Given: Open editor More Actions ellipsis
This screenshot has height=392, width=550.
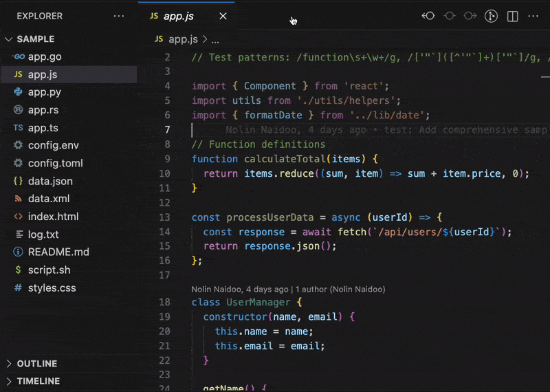Looking at the screenshot, I should (533, 16).
